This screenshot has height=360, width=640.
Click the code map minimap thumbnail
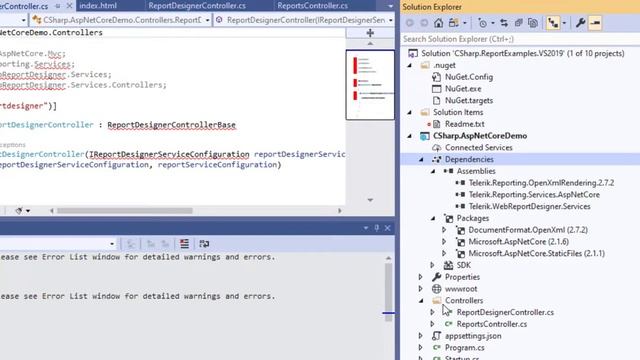click(x=370, y=84)
